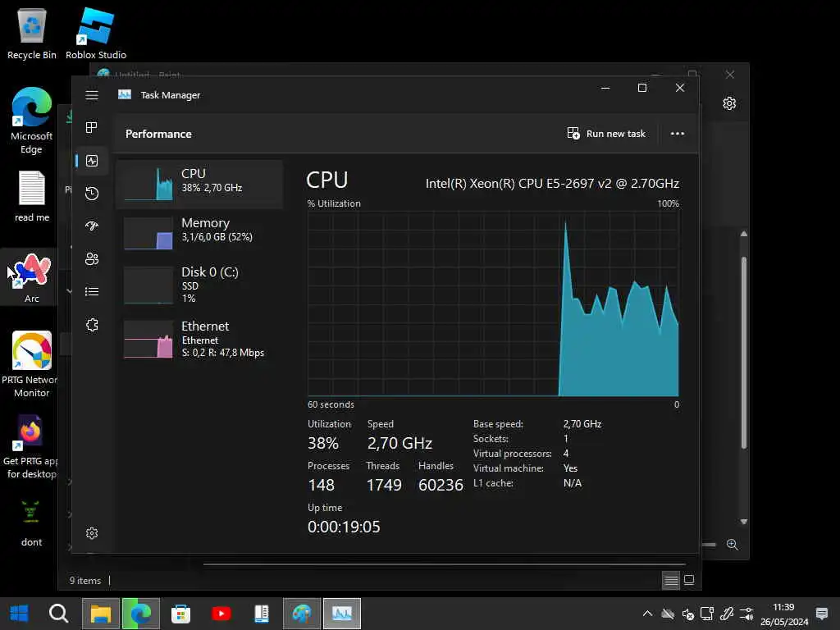Open read me text file on desktop
The width and height of the screenshot is (840, 630).
click(32, 196)
